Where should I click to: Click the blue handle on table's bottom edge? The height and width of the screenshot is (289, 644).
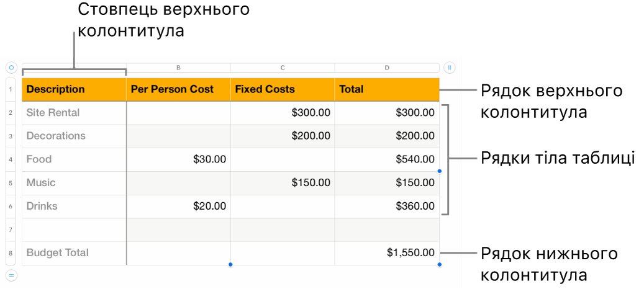(230, 265)
